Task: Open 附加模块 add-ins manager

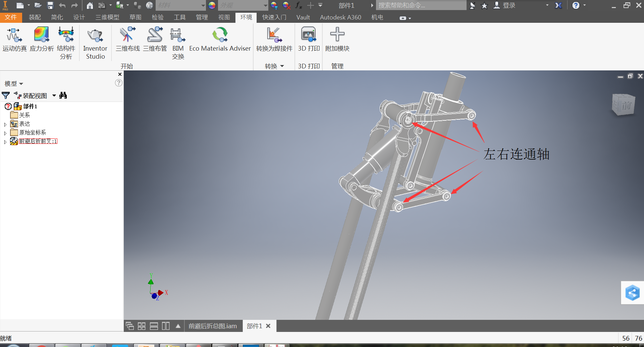Action: 337,40
